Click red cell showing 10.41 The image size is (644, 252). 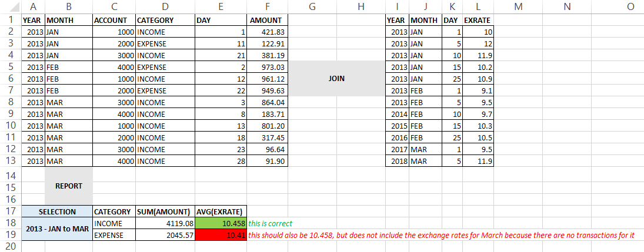point(221,235)
